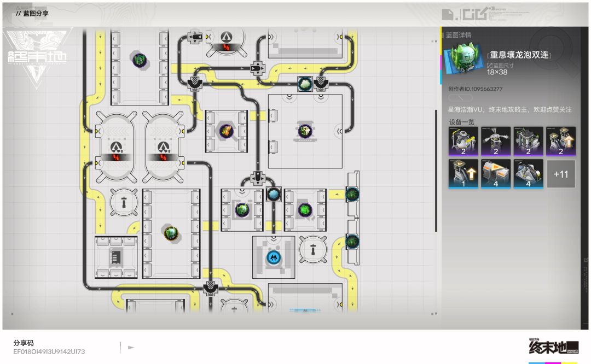Select the green item left of the blue bubble
591x364 pixels.
242,209
